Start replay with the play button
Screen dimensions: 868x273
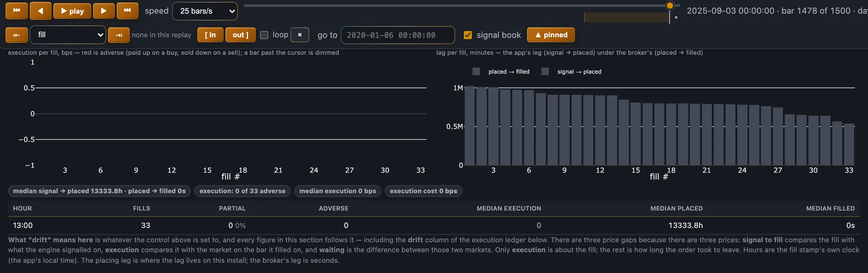[72, 11]
